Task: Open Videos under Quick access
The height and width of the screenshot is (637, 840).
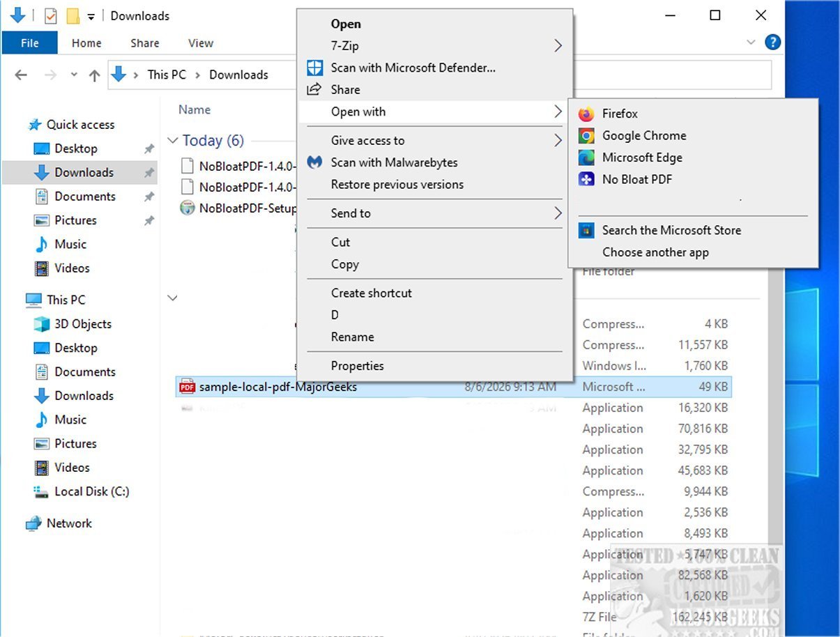Action: click(x=72, y=268)
